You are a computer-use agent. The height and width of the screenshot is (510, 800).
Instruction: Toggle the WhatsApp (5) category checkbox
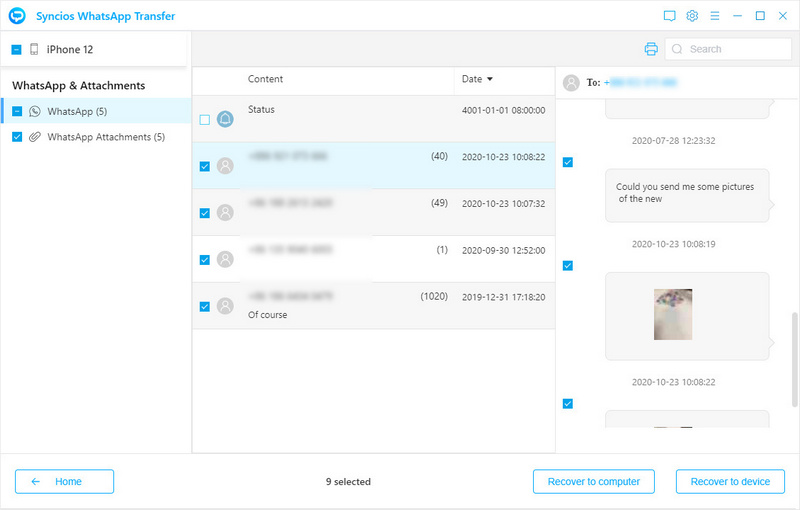pyautogui.click(x=17, y=111)
